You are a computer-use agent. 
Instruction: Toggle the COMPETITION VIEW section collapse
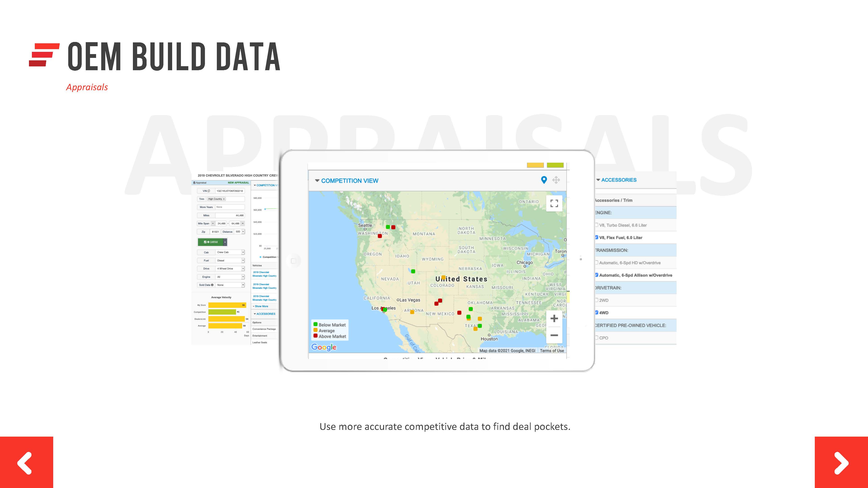tap(316, 181)
